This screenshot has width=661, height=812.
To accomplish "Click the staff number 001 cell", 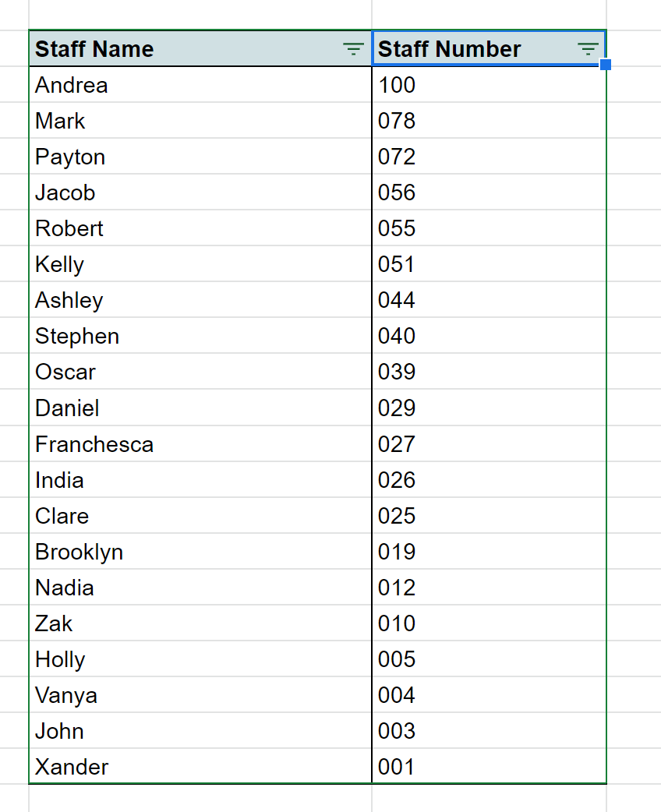I will pos(489,767).
